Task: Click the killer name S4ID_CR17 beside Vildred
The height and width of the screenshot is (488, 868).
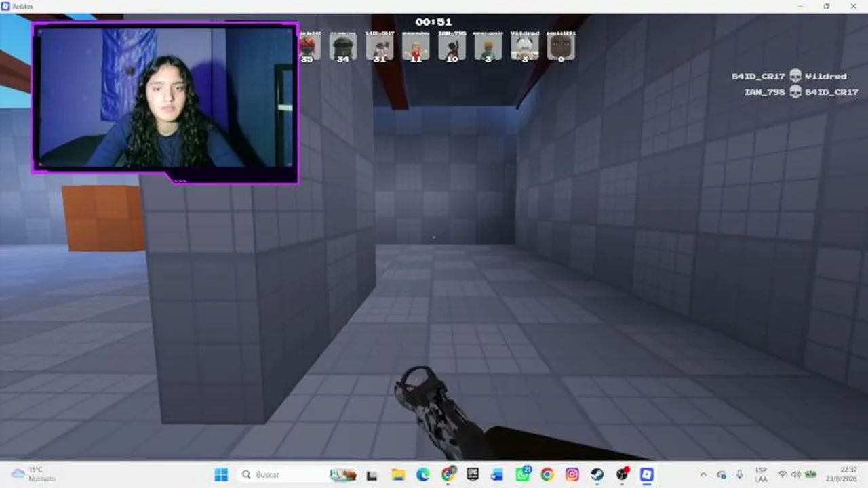Action: coord(759,76)
